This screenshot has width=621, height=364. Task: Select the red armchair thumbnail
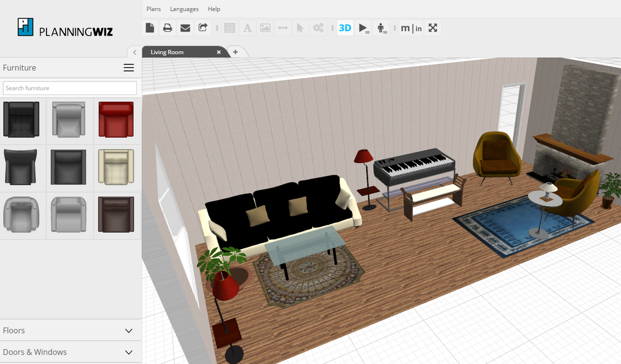click(116, 119)
